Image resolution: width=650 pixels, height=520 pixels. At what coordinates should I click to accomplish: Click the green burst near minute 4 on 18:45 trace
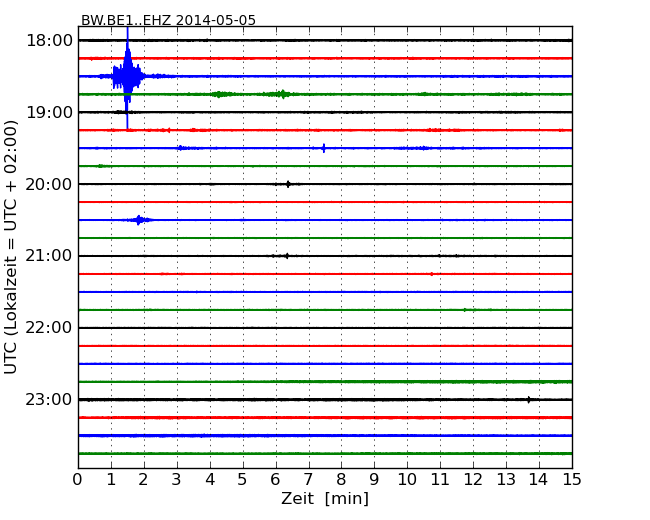(220, 94)
